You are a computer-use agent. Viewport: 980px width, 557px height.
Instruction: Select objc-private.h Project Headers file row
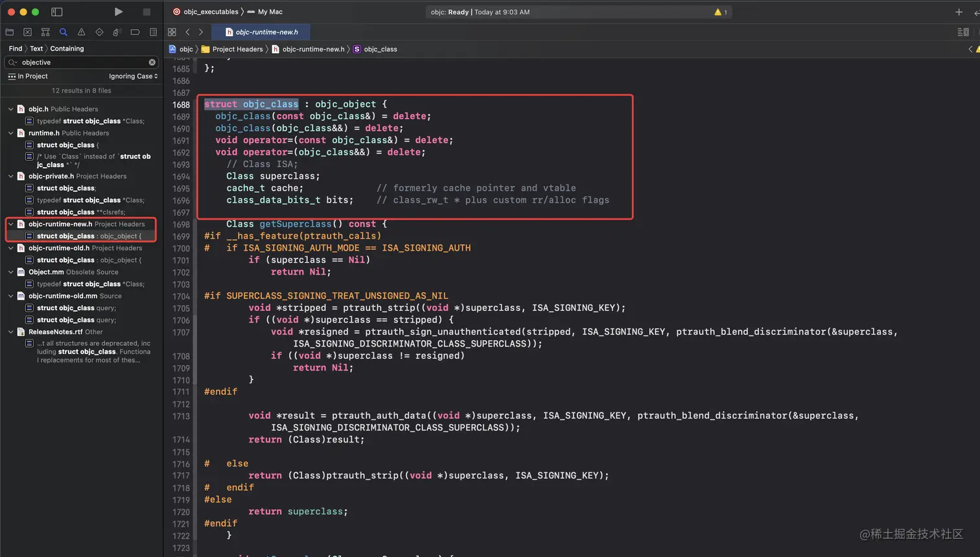point(82,176)
